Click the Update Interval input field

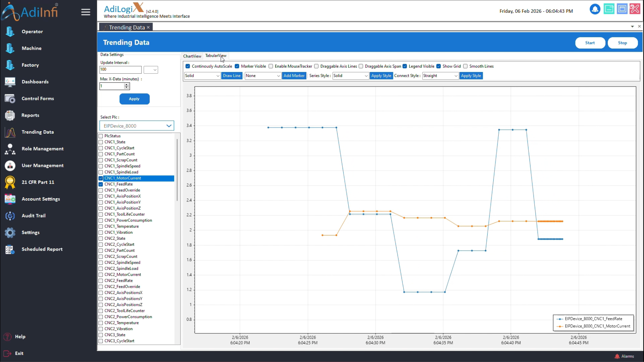coord(120,70)
